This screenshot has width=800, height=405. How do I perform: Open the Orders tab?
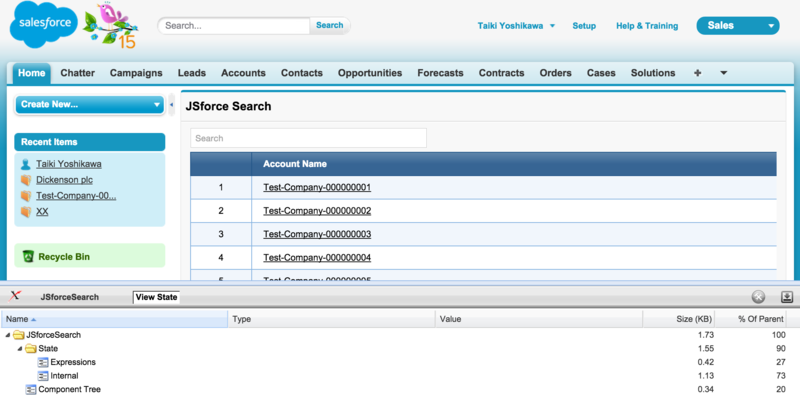(x=556, y=73)
